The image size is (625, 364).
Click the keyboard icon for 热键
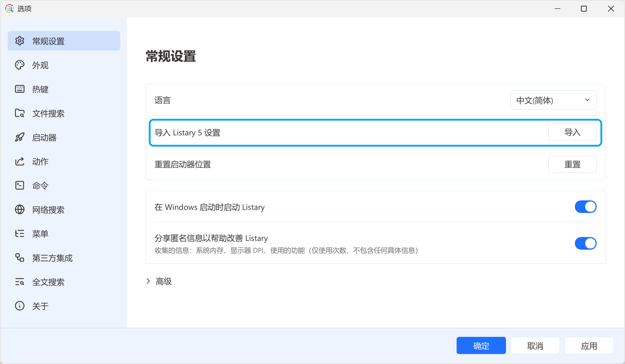(20, 89)
